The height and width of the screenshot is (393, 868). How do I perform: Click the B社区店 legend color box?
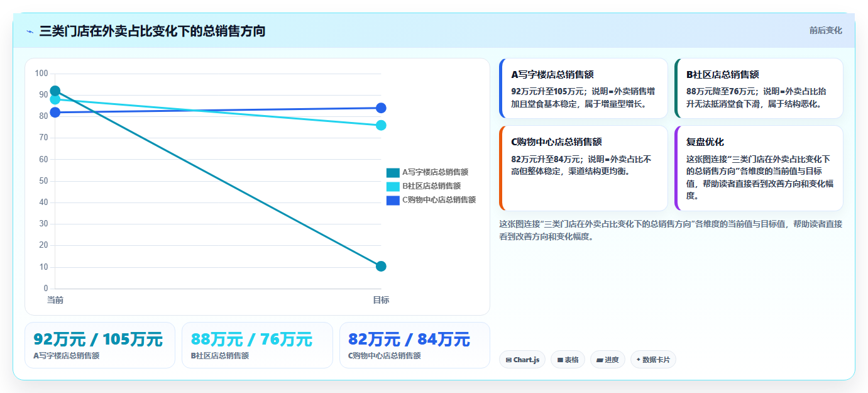point(393,186)
